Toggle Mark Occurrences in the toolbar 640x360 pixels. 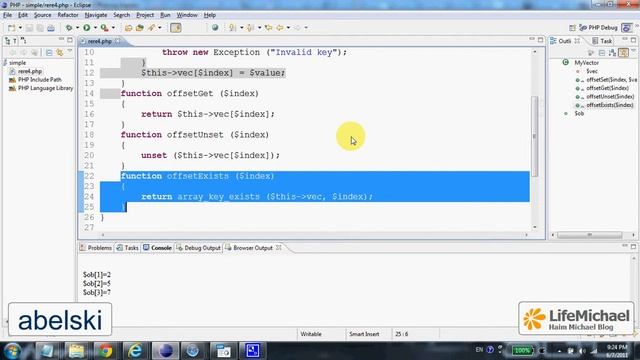tap(176, 28)
